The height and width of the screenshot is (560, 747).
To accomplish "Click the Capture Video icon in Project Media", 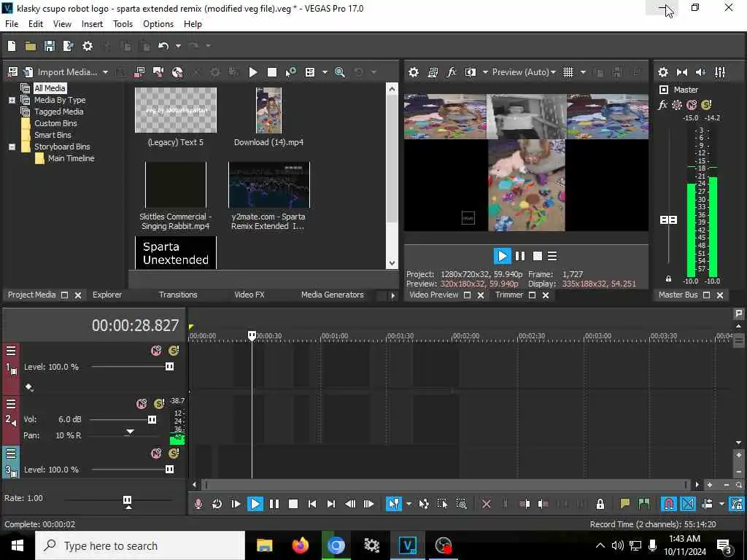I will 139,72.
